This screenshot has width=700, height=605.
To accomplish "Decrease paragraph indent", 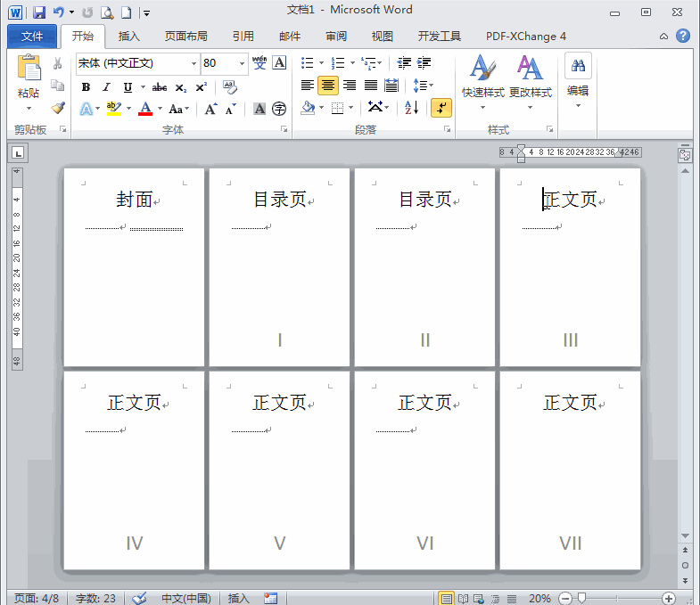I will coord(404,63).
